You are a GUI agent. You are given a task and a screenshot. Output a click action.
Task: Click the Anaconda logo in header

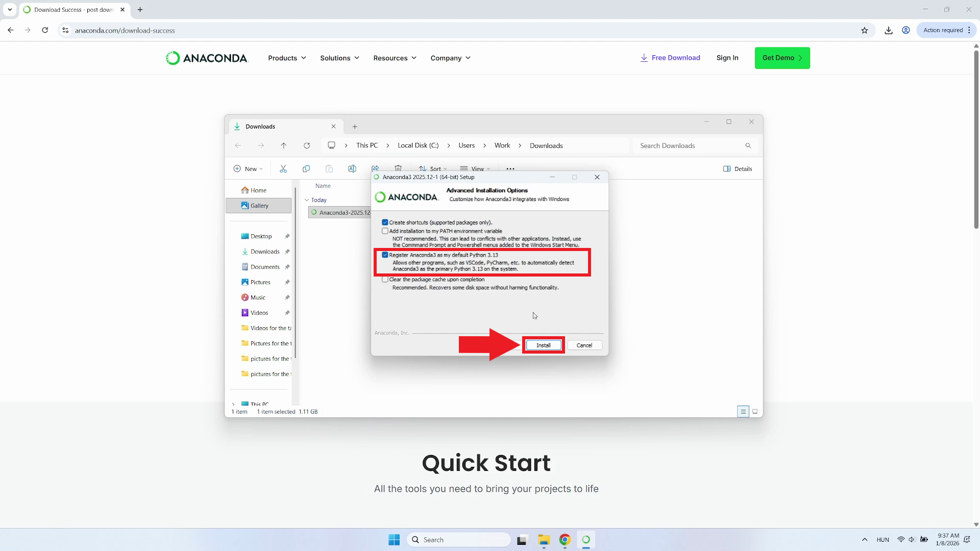[x=207, y=58]
